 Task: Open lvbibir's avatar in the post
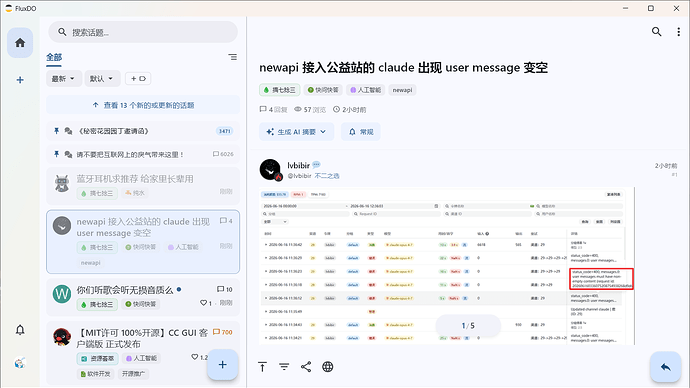tap(270, 170)
